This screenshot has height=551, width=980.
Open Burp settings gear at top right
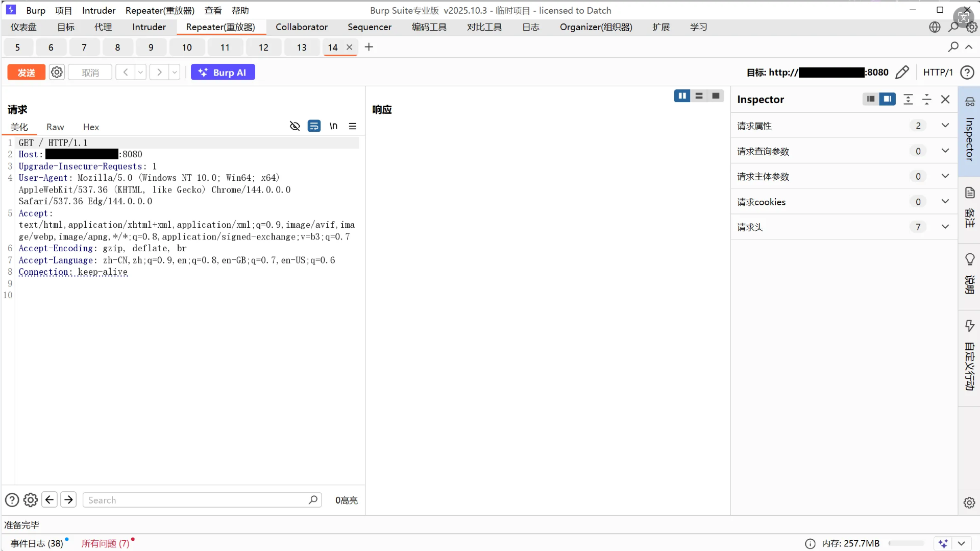coord(972,27)
